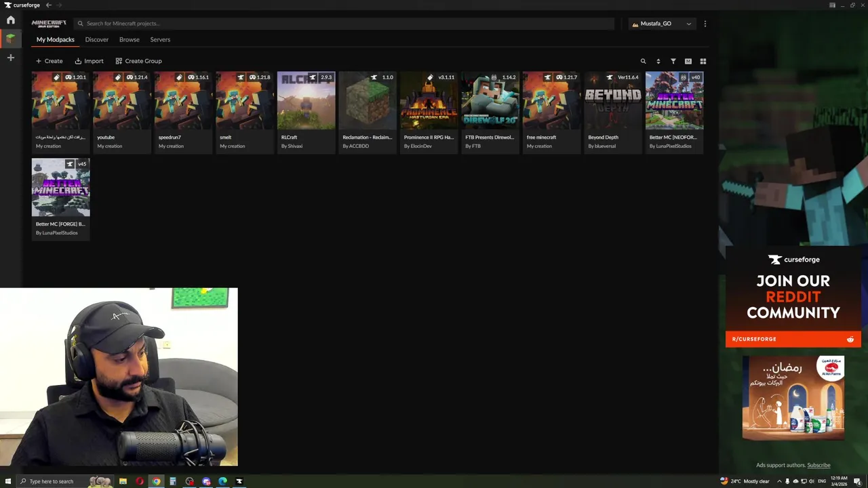Open the Beyond Depth modpack thumbnail

(x=613, y=101)
